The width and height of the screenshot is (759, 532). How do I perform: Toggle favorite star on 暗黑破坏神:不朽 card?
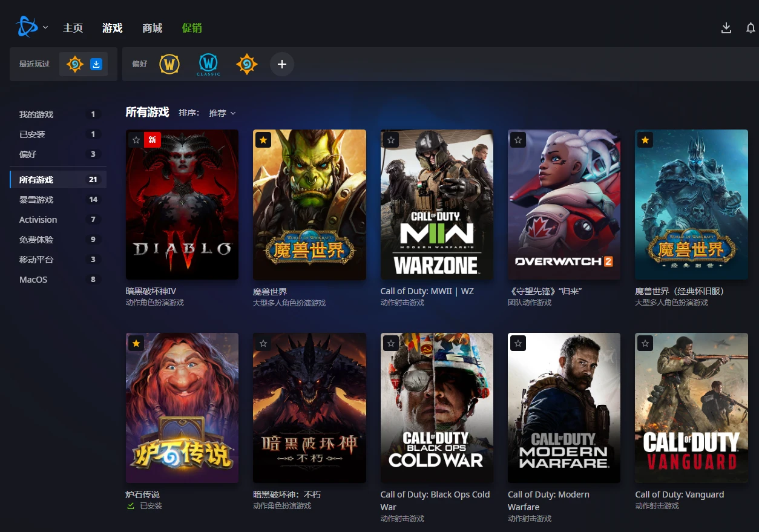pos(263,343)
